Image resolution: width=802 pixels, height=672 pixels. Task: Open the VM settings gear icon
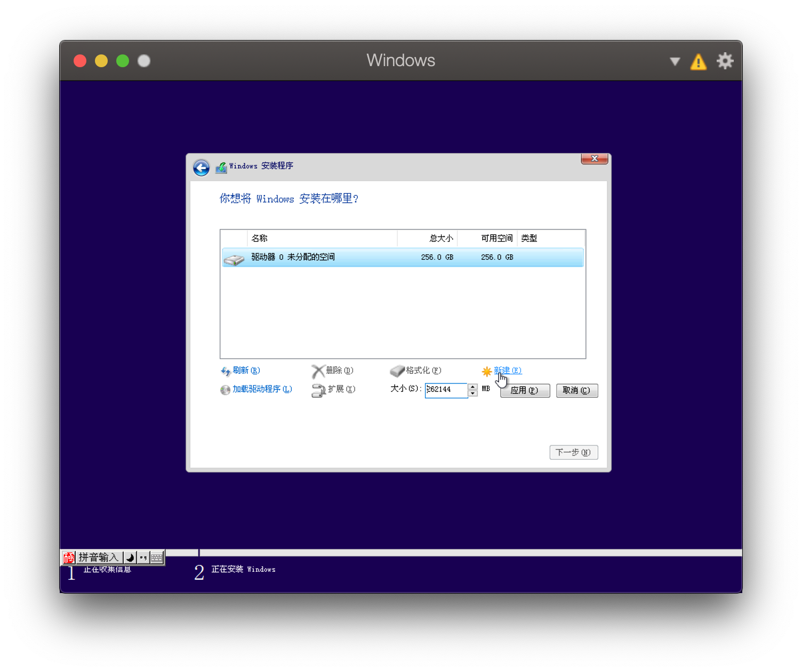(x=725, y=61)
